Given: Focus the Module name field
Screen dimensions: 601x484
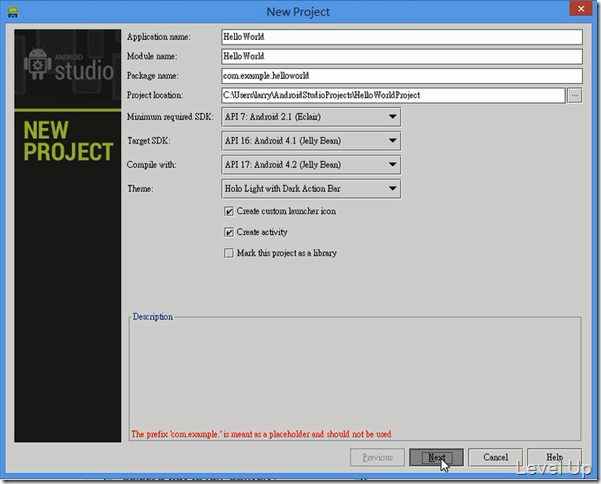Looking at the screenshot, I should point(402,56).
